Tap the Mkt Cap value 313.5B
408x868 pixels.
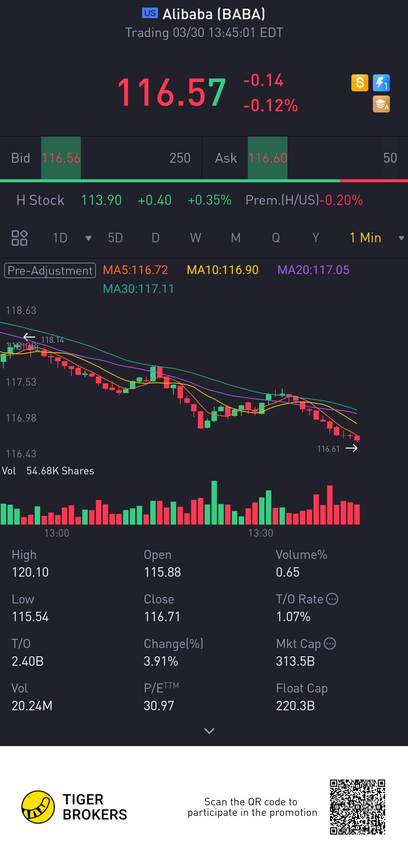click(x=295, y=661)
